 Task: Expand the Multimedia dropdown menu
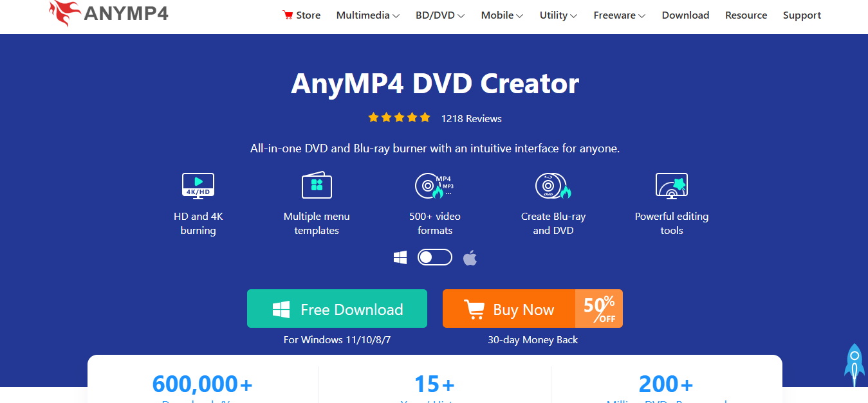[x=368, y=15]
